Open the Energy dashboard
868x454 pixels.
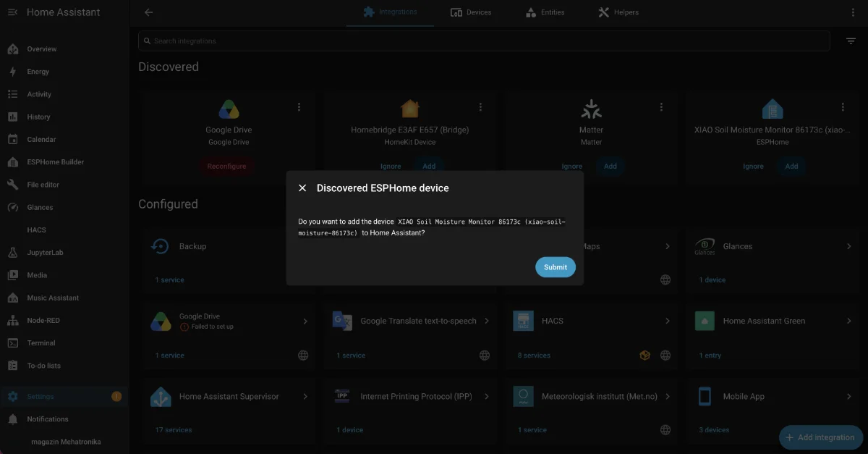point(64,72)
